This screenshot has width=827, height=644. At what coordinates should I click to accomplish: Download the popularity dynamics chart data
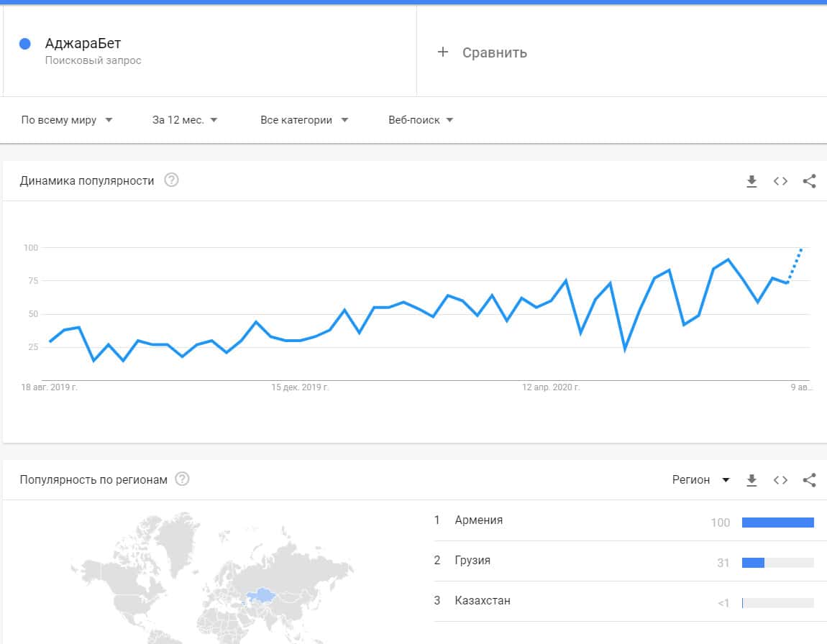pyautogui.click(x=751, y=181)
